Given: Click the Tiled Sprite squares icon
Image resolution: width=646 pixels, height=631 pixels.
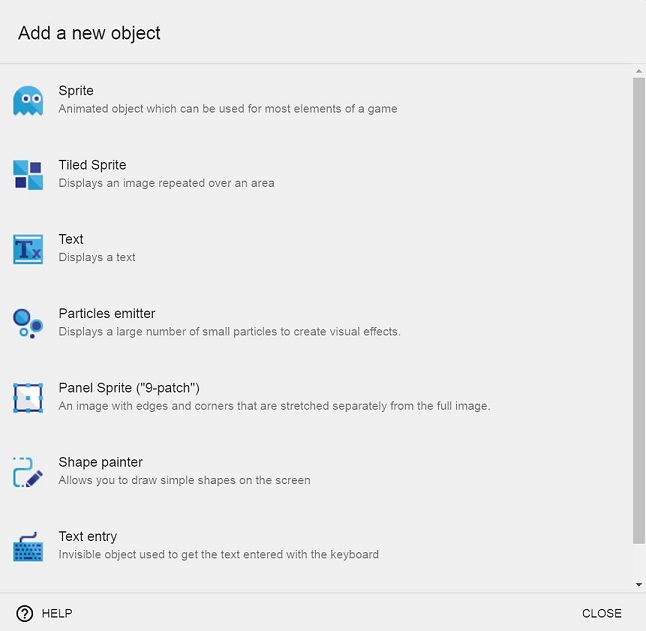Looking at the screenshot, I should point(28,174).
